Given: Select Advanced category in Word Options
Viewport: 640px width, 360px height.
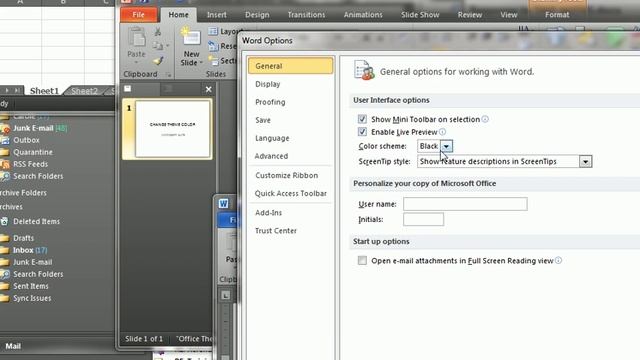Looking at the screenshot, I should (291, 156).
